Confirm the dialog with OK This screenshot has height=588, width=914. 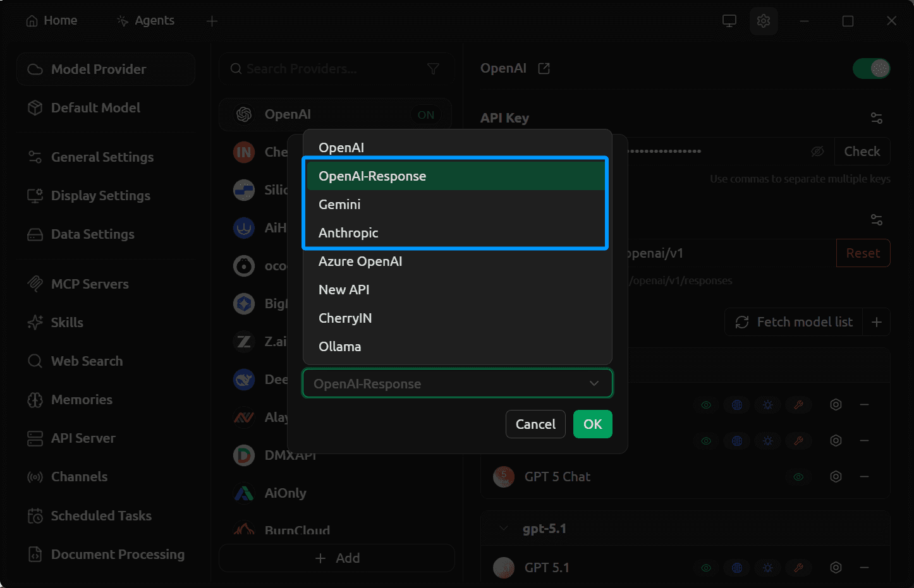[x=593, y=424]
